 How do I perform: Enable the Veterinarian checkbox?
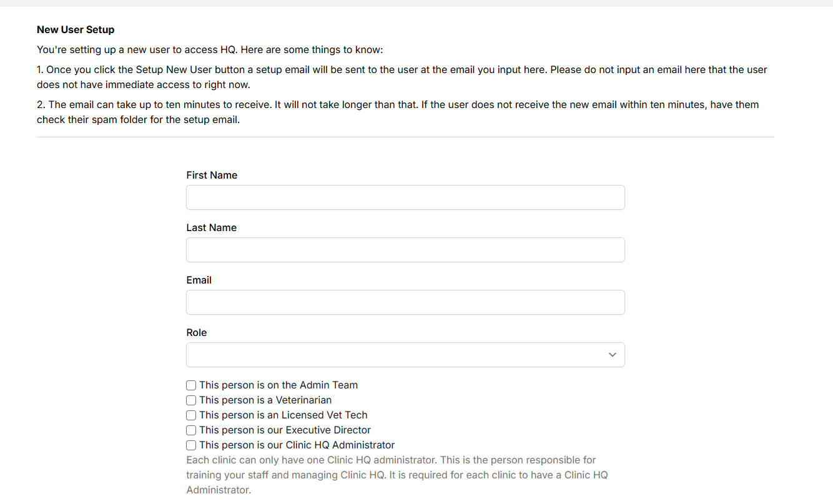point(191,400)
